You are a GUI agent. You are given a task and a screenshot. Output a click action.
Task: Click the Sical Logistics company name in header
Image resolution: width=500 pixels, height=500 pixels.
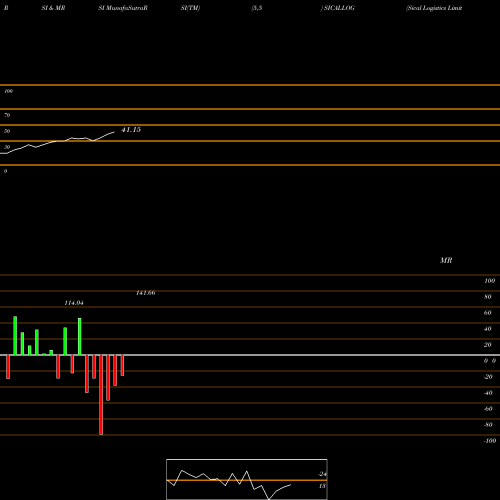click(434, 8)
